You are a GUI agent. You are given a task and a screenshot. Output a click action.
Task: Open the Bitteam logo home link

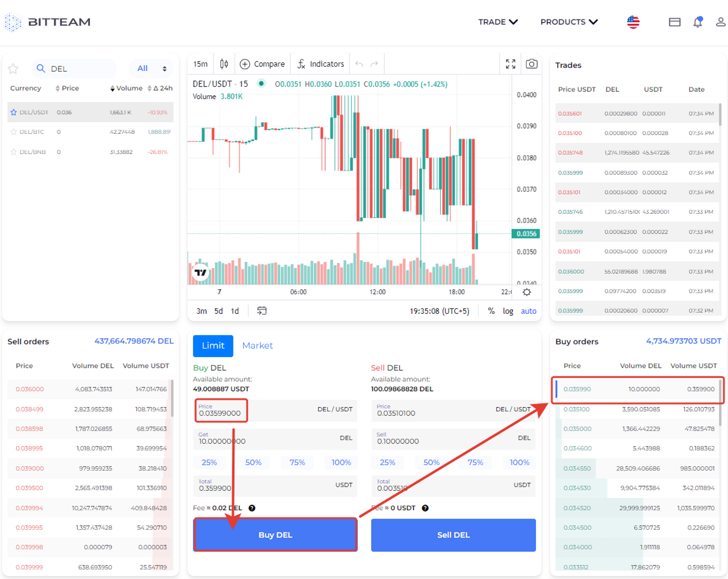coord(47,22)
